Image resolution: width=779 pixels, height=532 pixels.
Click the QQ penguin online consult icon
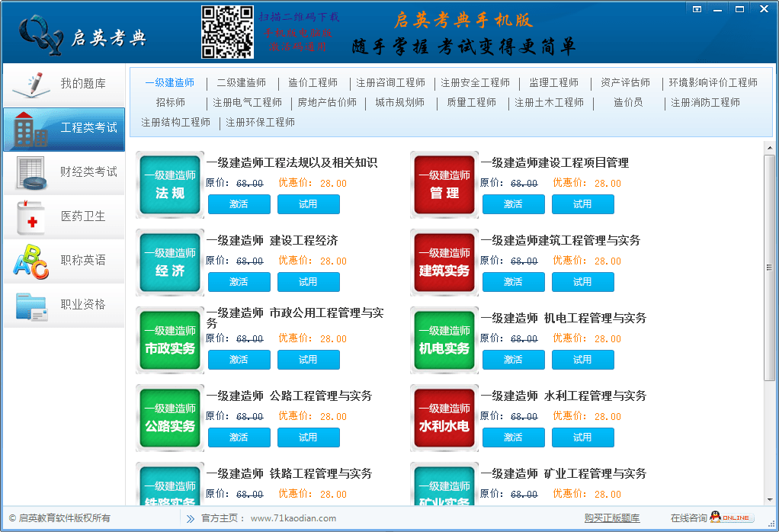pos(716,517)
